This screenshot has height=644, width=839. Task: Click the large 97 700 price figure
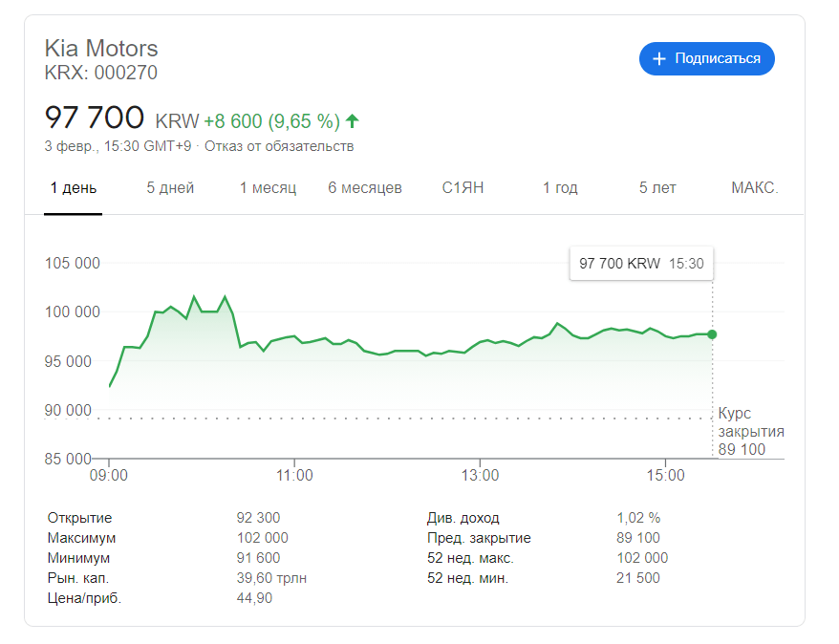click(95, 118)
